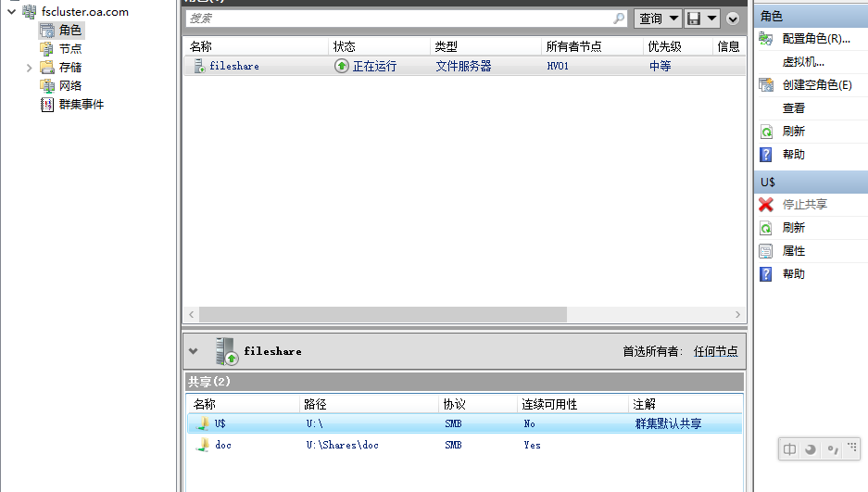Click the fscluster.oa.com cluster icon
The width and height of the screenshot is (868, 492).
click(x=30, y=12)
